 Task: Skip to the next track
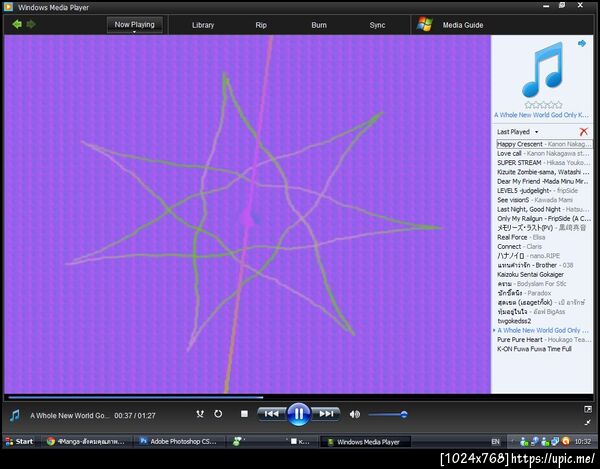pos(326,414)
